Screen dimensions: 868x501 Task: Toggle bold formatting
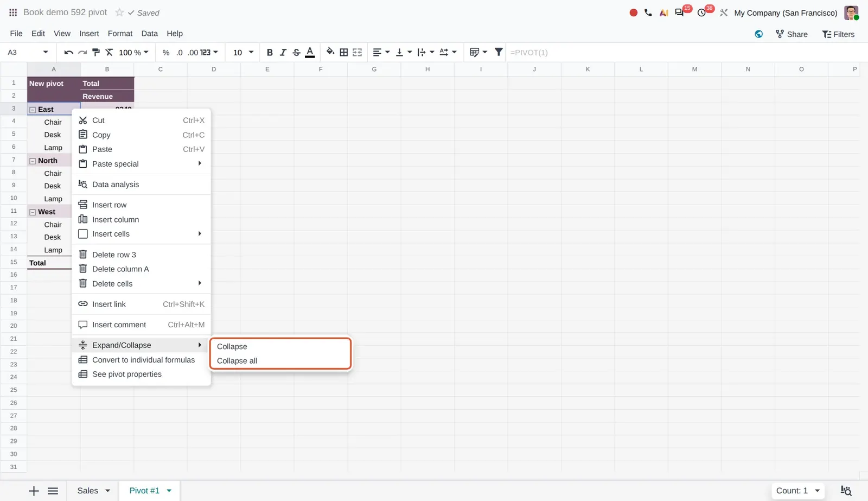(x=270, y=53)
